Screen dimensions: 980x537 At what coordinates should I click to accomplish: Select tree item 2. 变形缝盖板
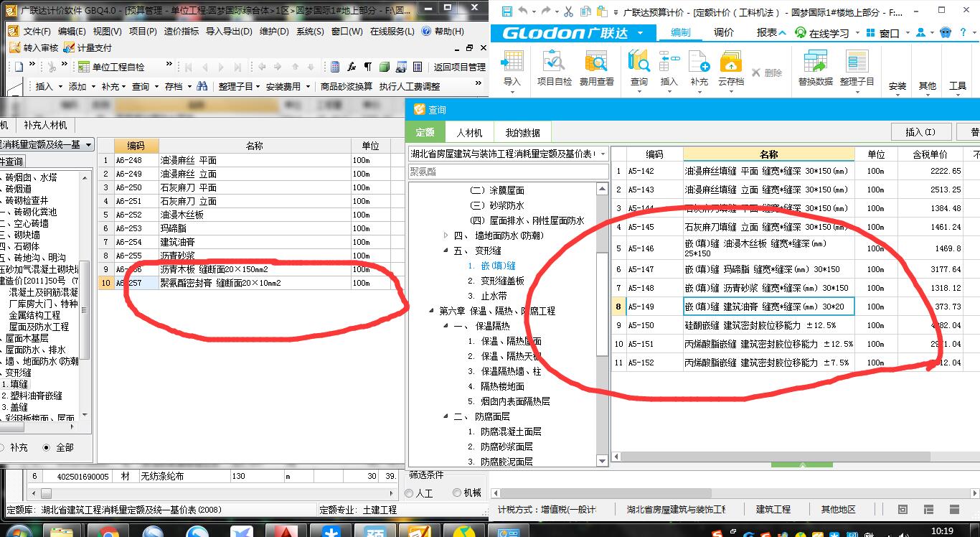[x=496, y=281]
